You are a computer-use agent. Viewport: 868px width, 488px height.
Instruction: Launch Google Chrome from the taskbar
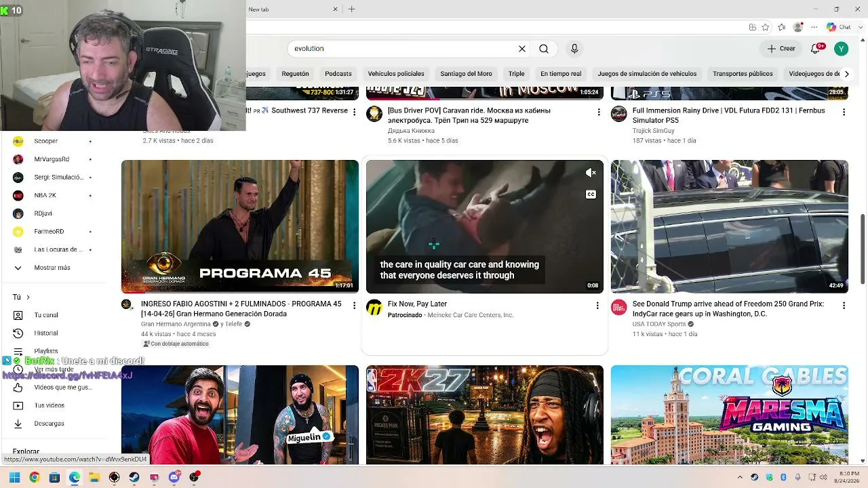(x=35, y=477)
